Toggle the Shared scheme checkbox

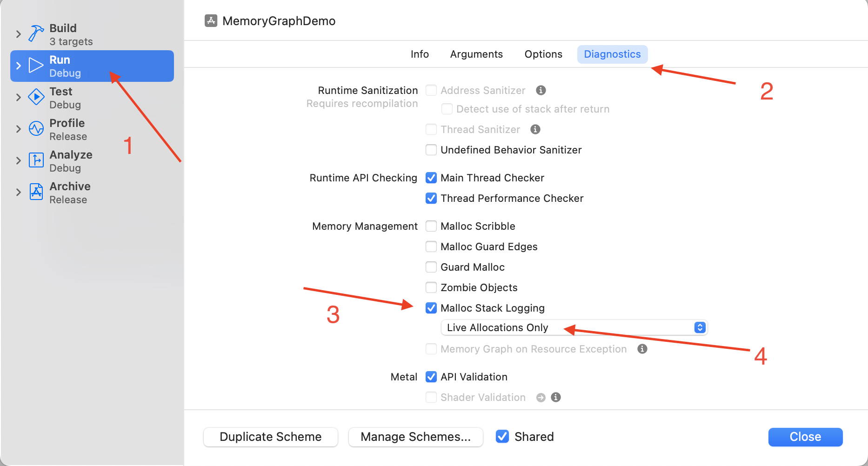[502, 437]
